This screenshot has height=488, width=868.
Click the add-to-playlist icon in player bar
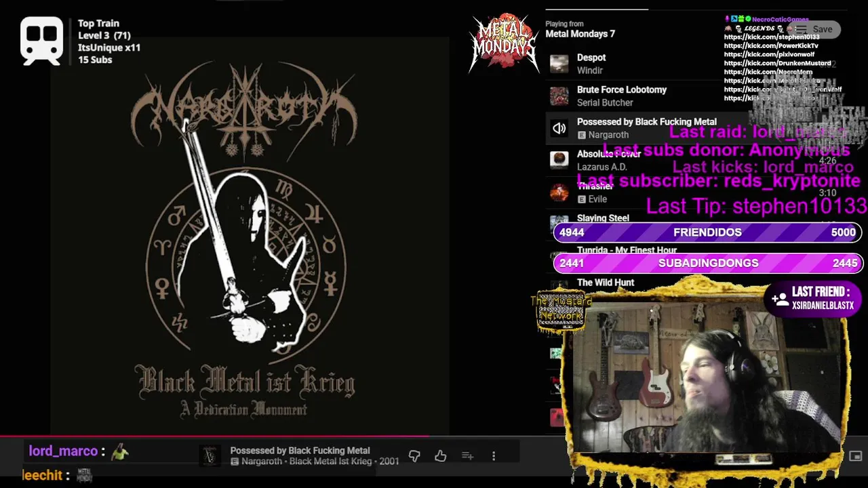pos(467,456)
